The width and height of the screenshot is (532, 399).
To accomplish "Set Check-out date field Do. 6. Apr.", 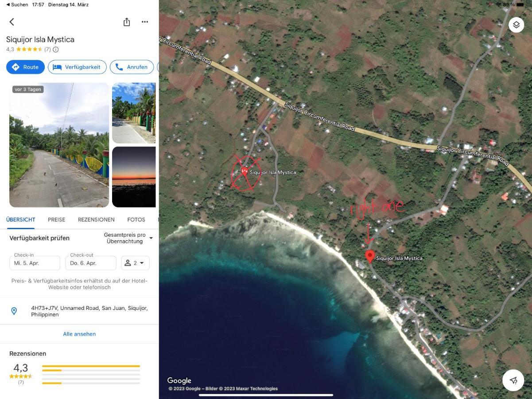I will 91,263.
